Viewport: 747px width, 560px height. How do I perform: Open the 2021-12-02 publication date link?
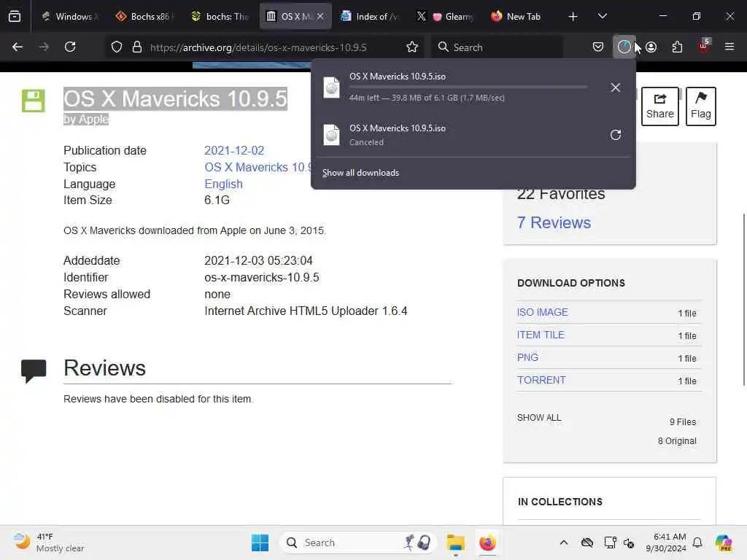click(234, 150)
